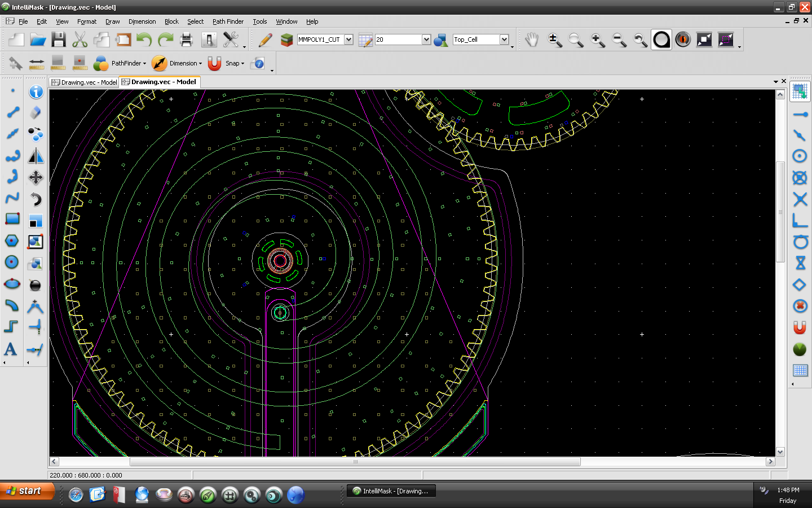Select the Text tool in left toolbar

tap(11, 349)
